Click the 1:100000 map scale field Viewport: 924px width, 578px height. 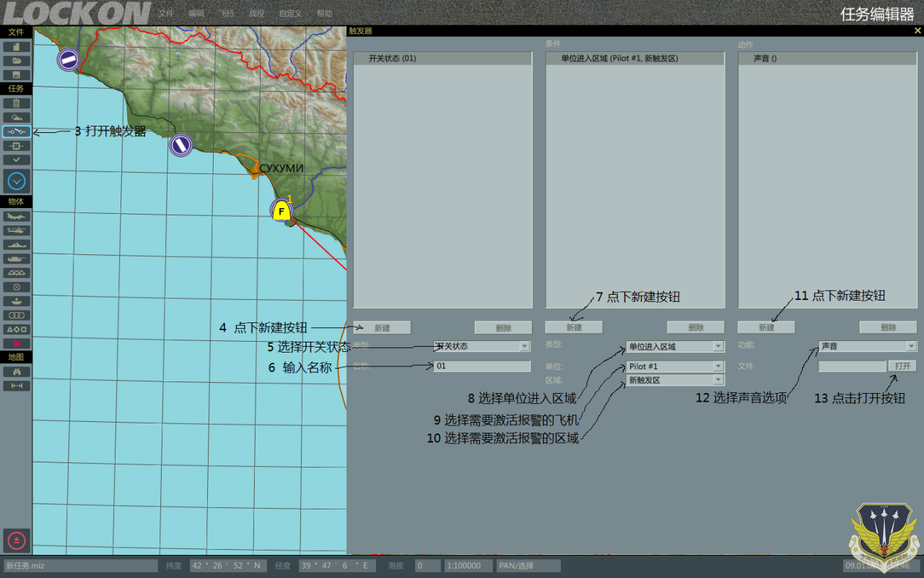coord(468,566)
